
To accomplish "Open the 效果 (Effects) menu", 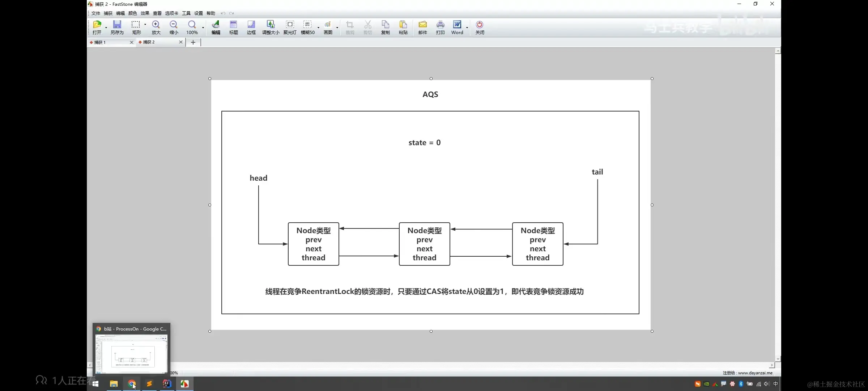I will (x=145, y=13).
